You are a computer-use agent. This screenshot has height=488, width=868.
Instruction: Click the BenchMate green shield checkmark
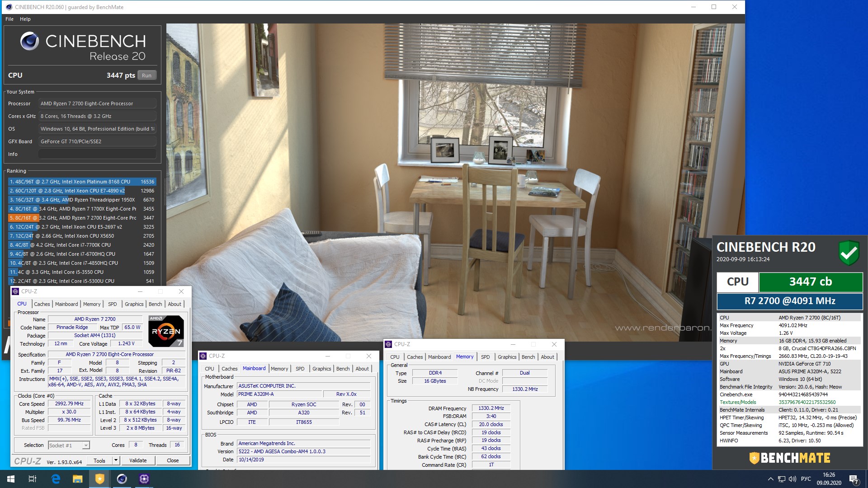point(849,253)
